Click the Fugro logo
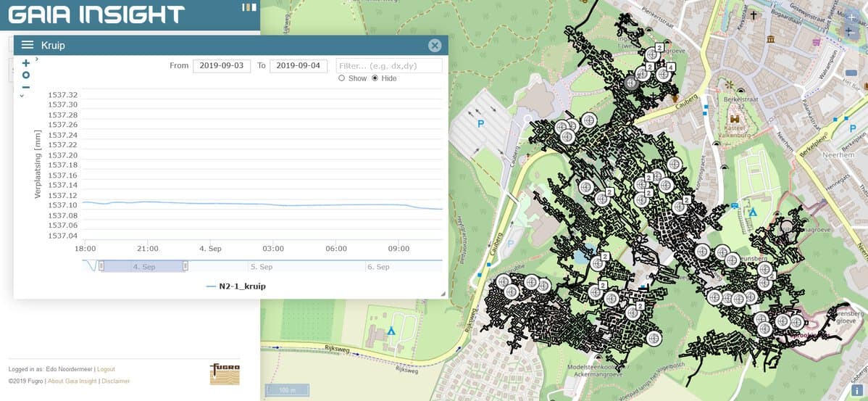This screenshot has height=401, width=868. (225, 373)
